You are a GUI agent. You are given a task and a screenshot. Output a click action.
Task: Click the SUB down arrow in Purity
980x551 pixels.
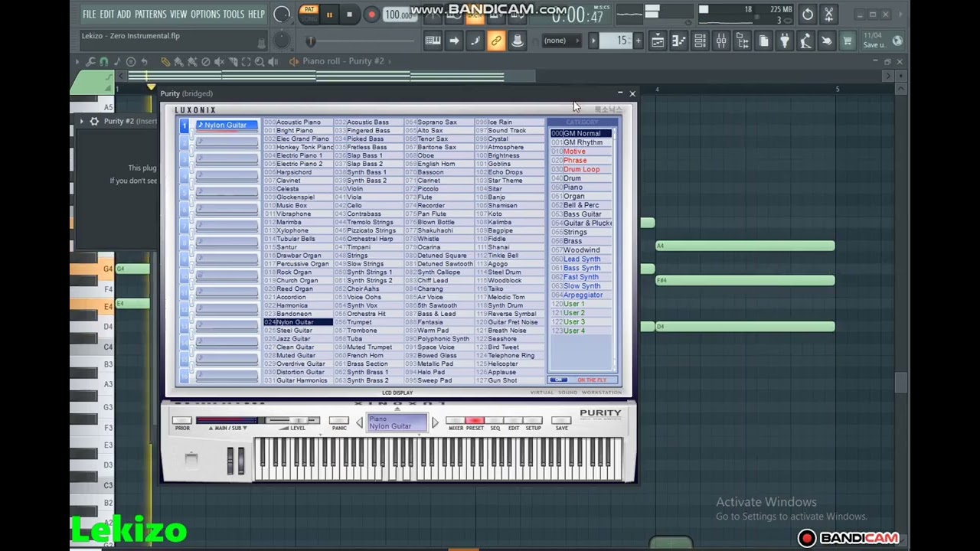244,428
